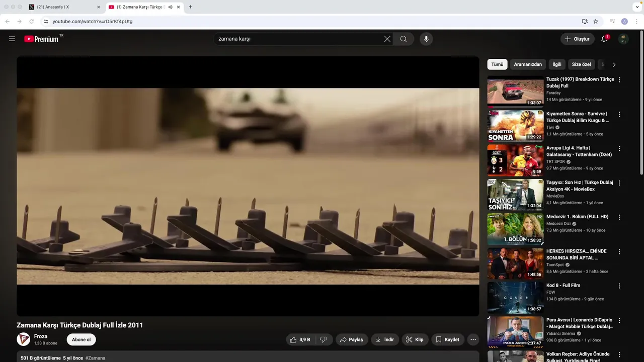The height and width of the screenshot is (362, 644).
Task: Close the Zamana Karşı YouTube tab
Action: [178, 7]
